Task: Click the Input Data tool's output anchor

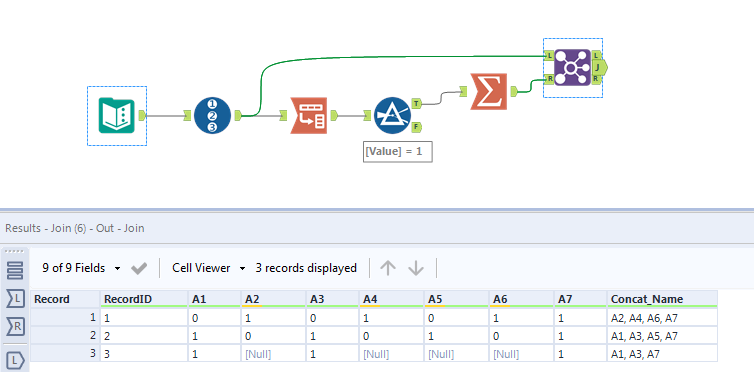Action: pos(142,115)
